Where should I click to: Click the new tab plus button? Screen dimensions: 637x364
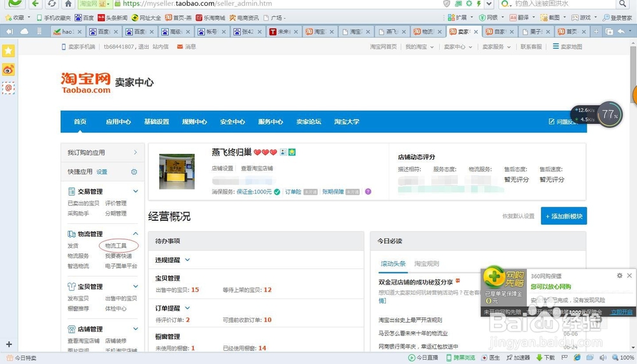pos(596,31)
